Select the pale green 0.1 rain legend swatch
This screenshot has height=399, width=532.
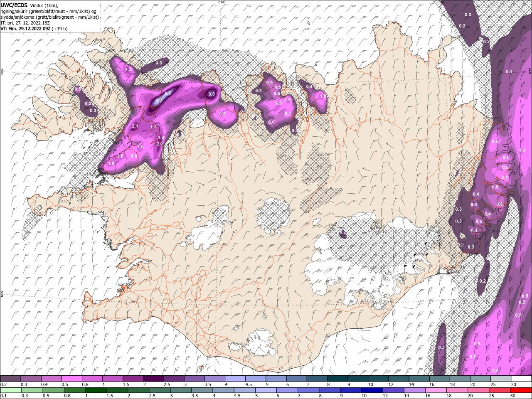tap(10, 390)
